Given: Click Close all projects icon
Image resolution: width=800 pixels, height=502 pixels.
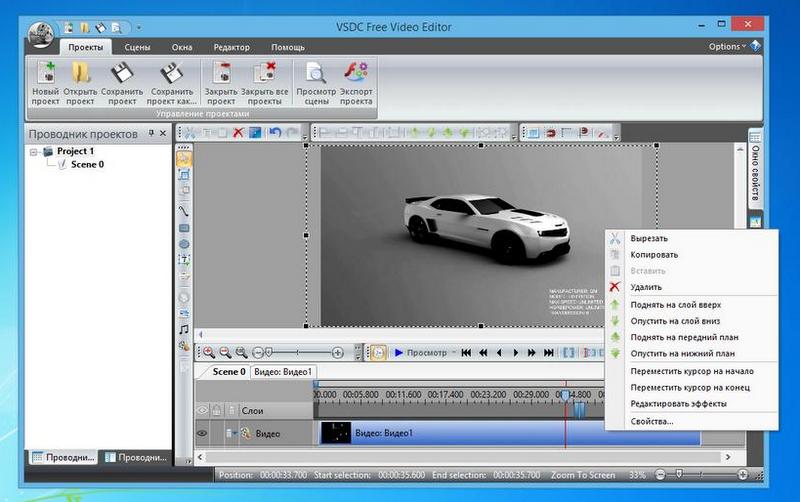Looking at the screenshot, I should [265, 73].
